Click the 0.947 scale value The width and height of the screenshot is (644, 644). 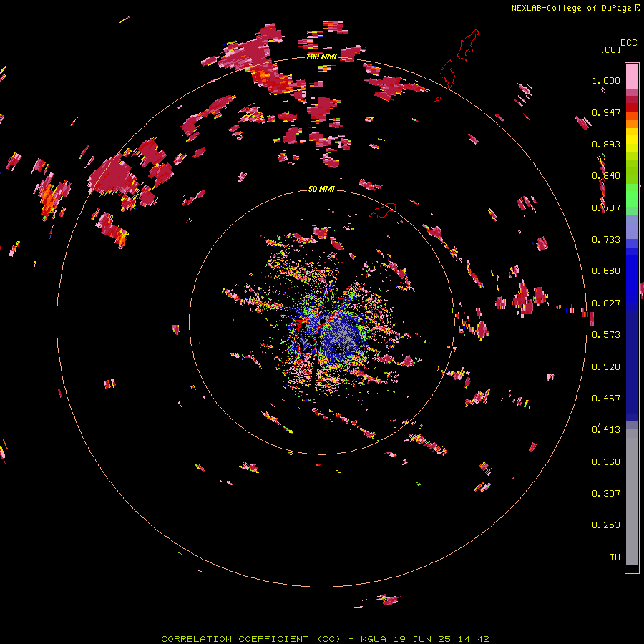(606, 112)
